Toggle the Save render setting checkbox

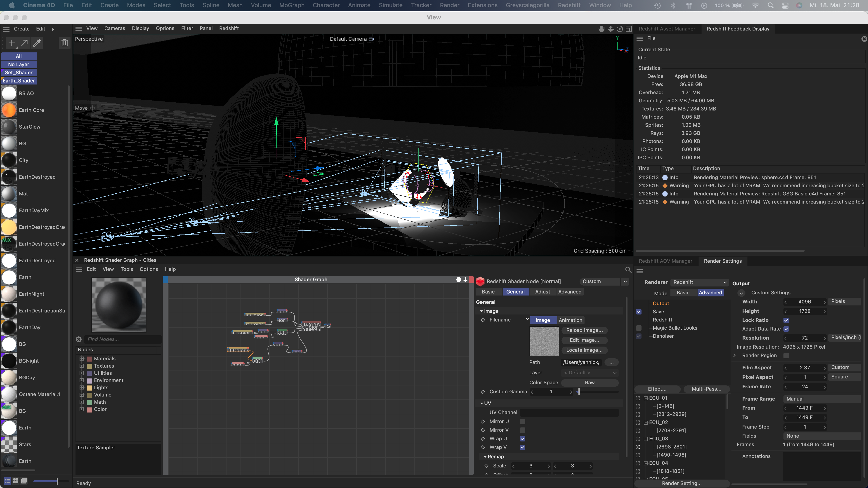click(639, 312)
